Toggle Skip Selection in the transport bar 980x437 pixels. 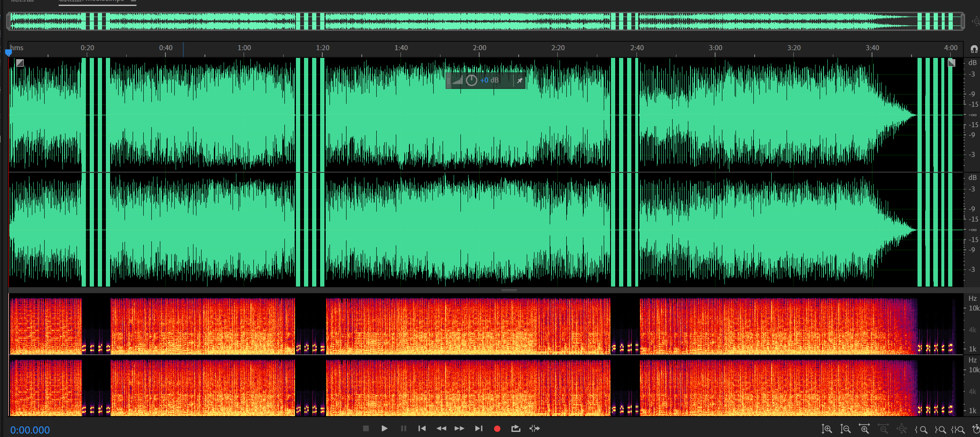tap(534, 428)
